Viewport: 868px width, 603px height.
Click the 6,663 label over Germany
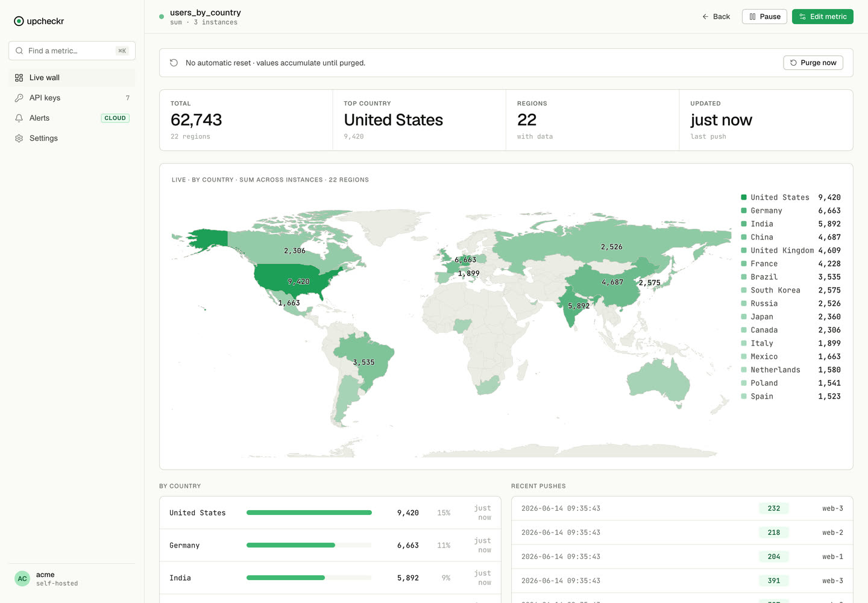465,260
